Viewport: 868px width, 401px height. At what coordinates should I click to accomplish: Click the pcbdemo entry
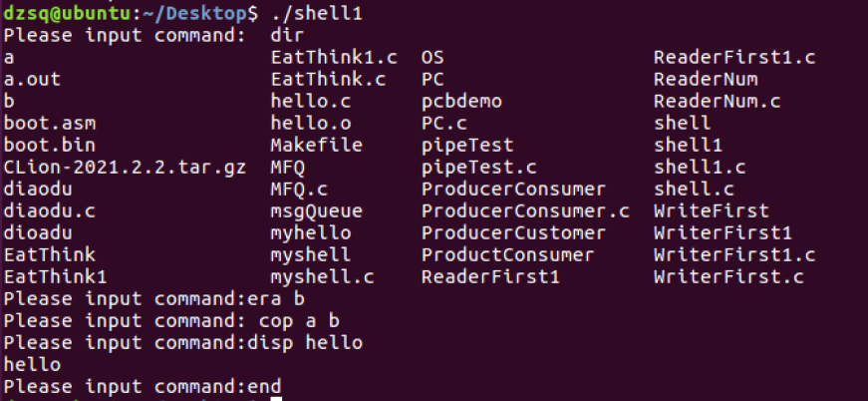(x=462, y=101)
